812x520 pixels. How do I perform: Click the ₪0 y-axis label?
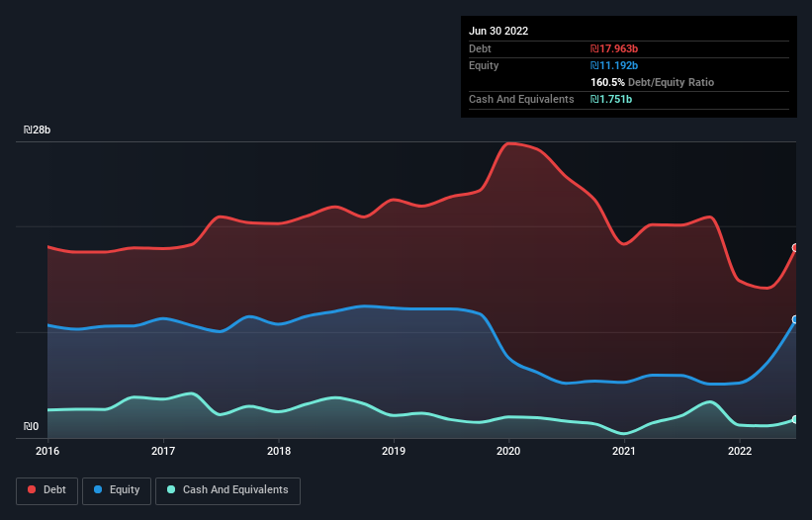31,426
